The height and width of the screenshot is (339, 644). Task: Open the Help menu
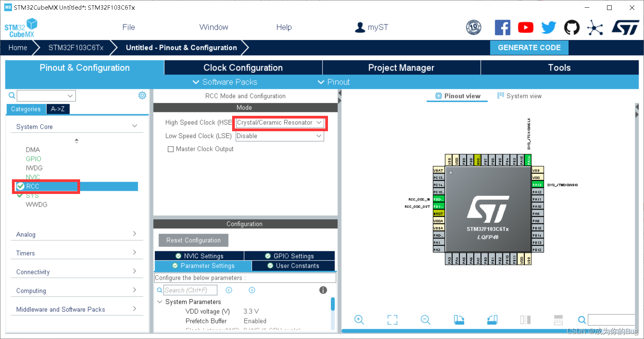pos(284,27)
